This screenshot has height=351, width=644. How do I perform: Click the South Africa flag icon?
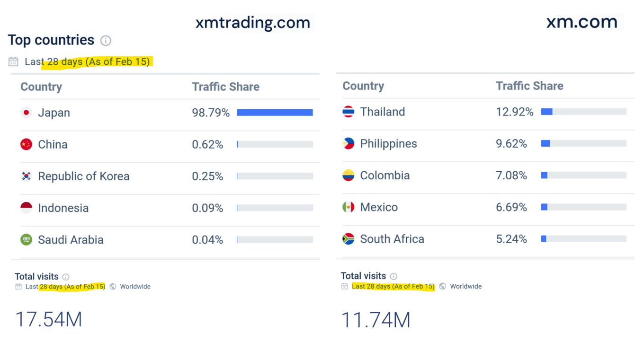[x=348, y=239]
